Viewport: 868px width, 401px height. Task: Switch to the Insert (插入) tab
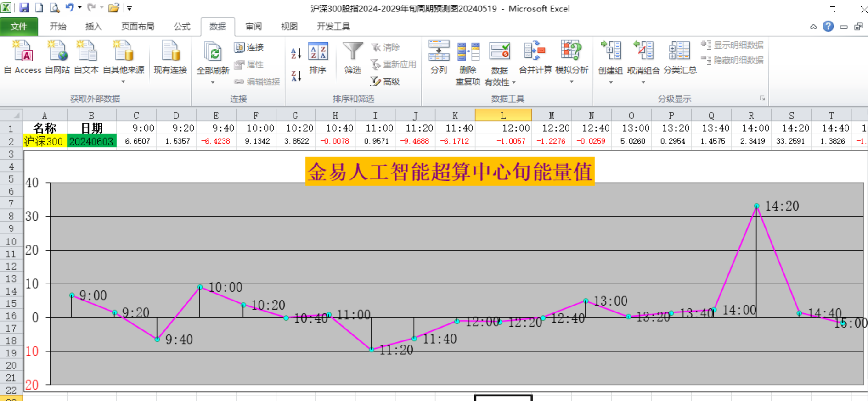click(x=94, y=27)
